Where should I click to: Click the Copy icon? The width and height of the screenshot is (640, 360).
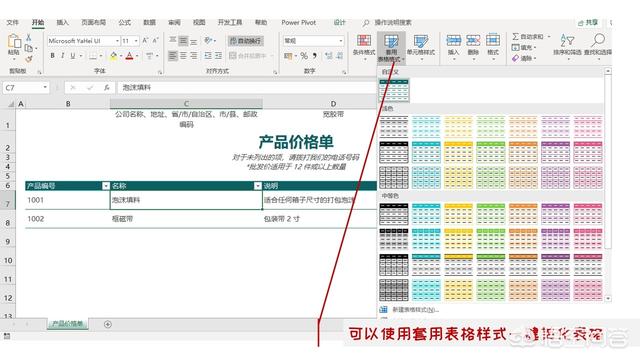pyautogui.click(x=29, y=48)
